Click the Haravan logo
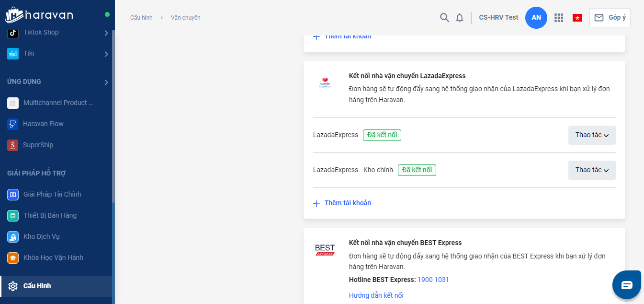The width and height of the screenshot is (644, 304). [39, 15]
